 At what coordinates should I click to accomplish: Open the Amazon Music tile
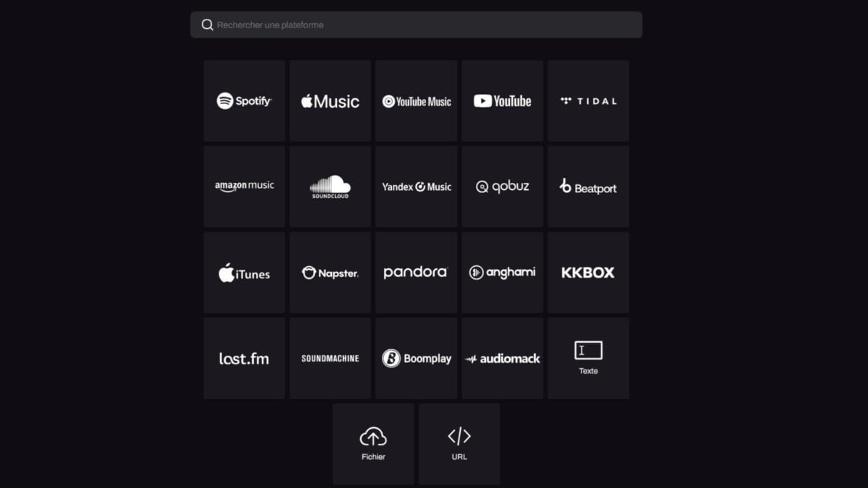point(244,187)
